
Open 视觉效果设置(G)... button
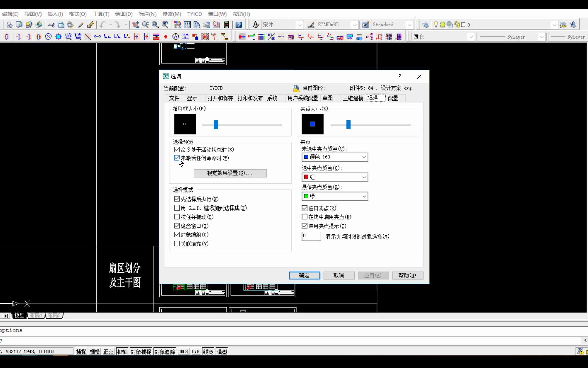click(230, 173)
